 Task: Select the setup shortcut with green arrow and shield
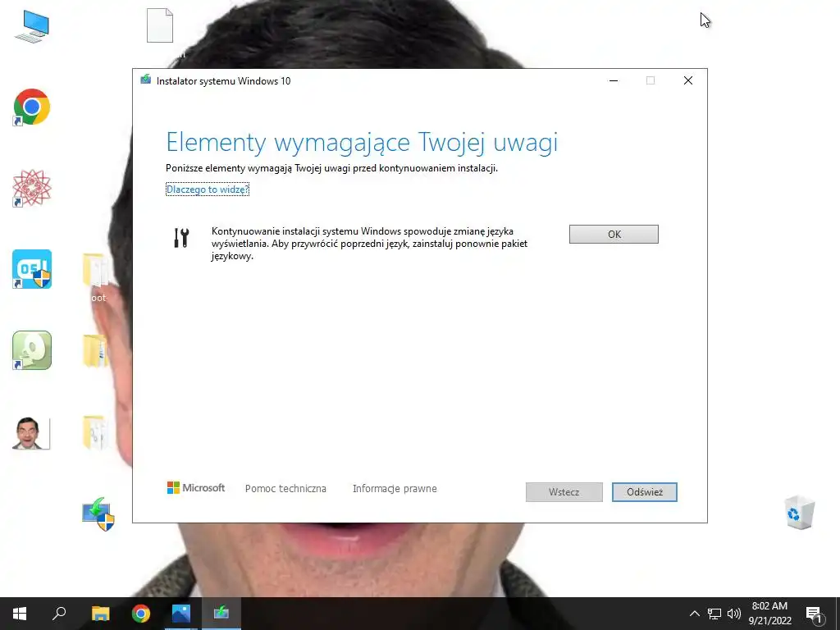(98, 514)
